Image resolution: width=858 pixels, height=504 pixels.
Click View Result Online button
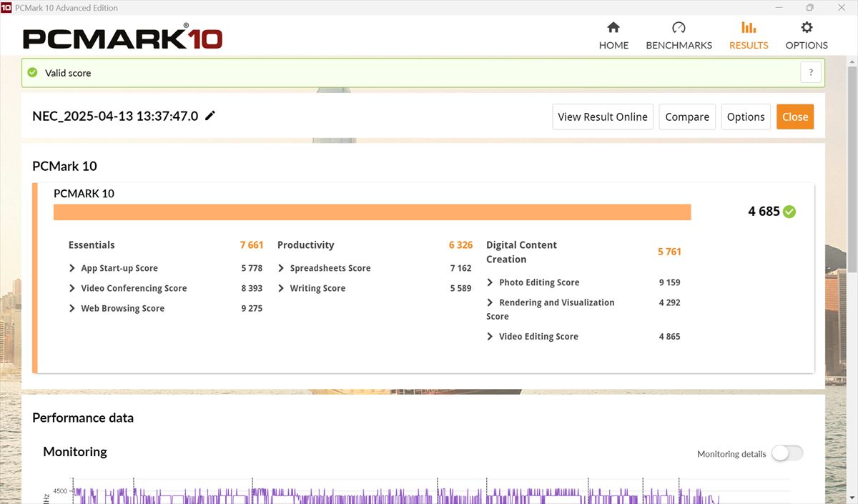[x=603, y=117]
